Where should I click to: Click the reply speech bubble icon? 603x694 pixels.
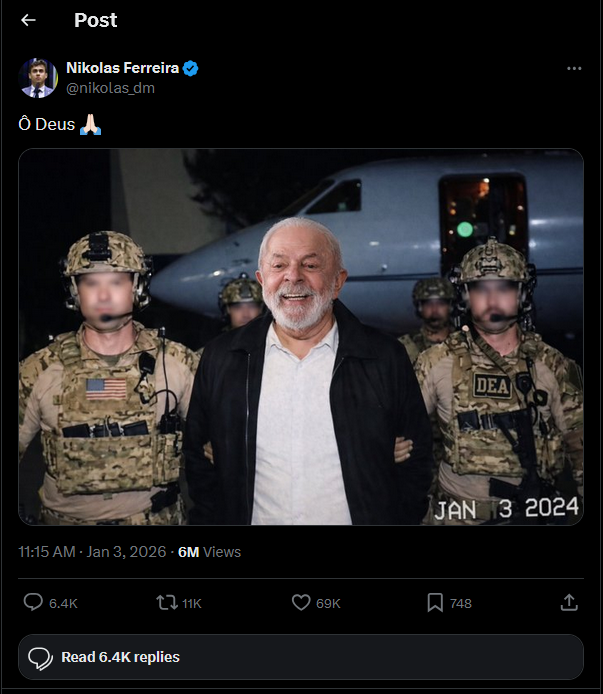[x=33, y=603]
